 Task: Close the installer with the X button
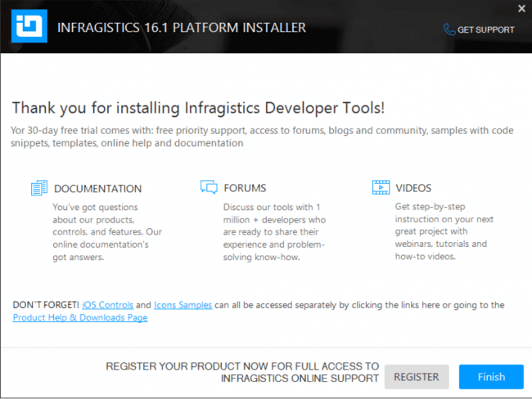[521, 9]
